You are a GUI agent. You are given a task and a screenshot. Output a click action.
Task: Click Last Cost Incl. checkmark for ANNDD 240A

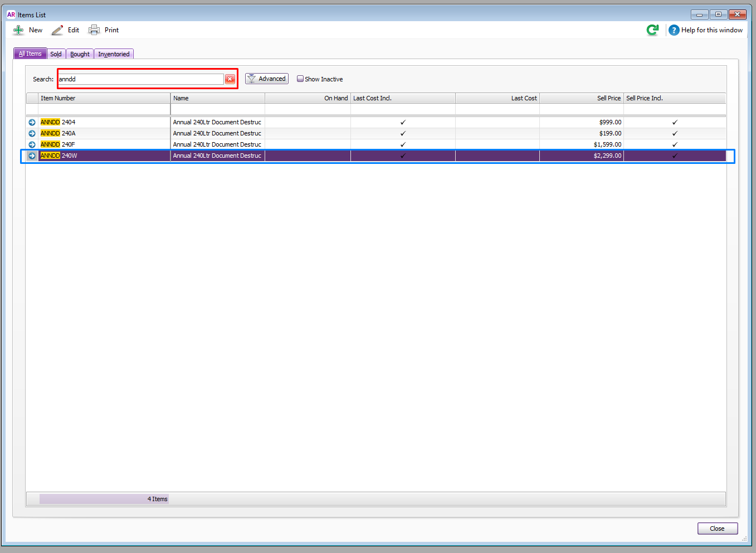tap(403, 133)
